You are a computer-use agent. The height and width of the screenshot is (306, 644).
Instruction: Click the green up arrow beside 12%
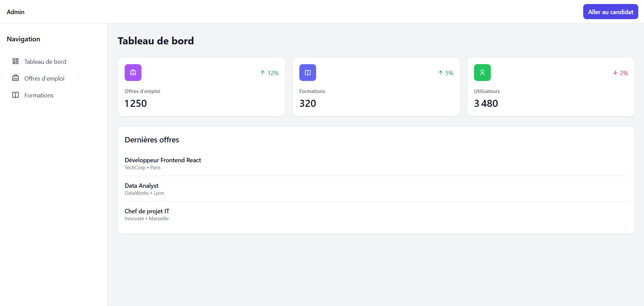tap(263, 73)
